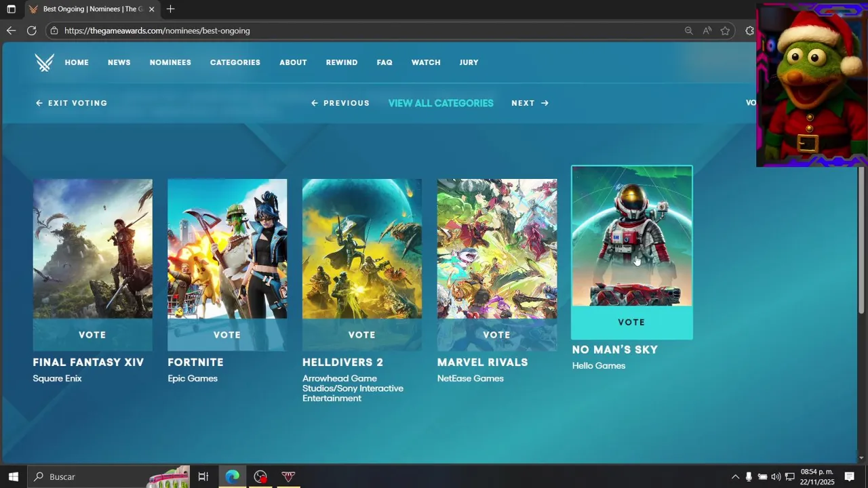Click NO MAN'S SKY title text
The width and height of the screenshot is (868, 488).
(615, 350)
